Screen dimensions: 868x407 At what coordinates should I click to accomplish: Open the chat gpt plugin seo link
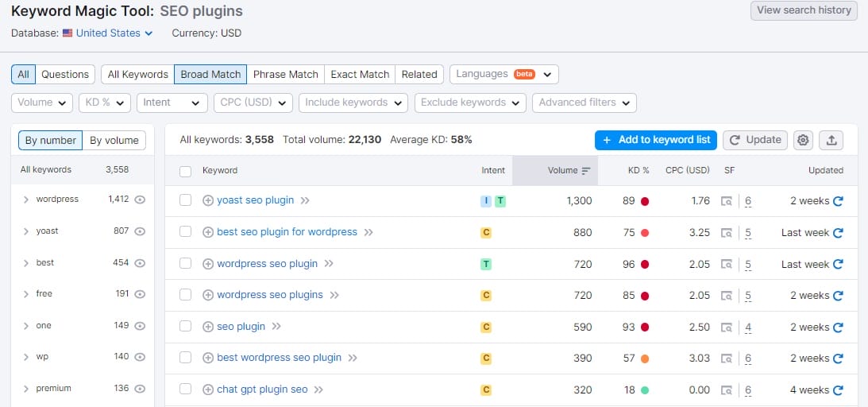(x=262, y=390)
